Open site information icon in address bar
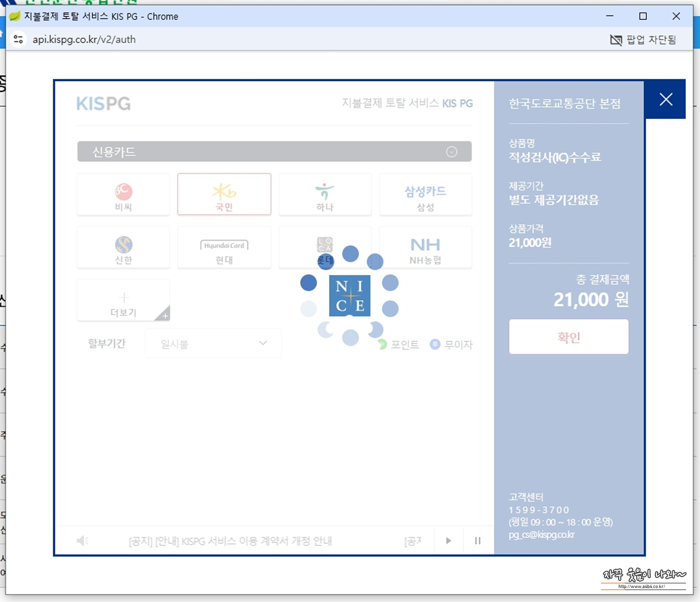The height and width of the screenshot is (602, 700). click(18, 39)
